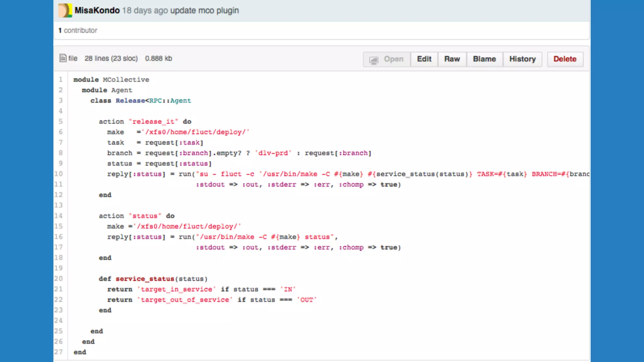Image resolution: width=644 pixels, height=362 pixels.
Task: Open the MisaKondo profile link
Action: pyautogui.click(x=97, y=10)
